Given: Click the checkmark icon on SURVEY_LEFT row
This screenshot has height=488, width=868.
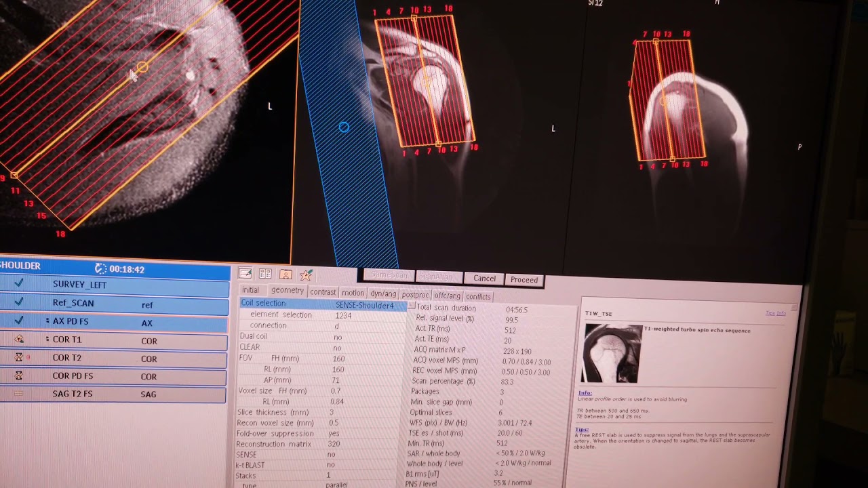Looking at the screenshot, I should click(18, 284).
